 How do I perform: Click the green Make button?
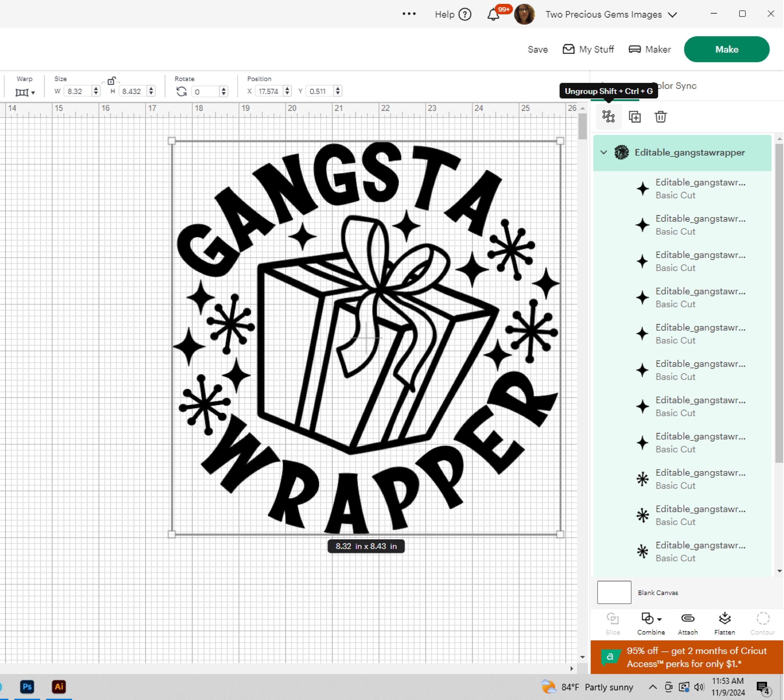726,49
